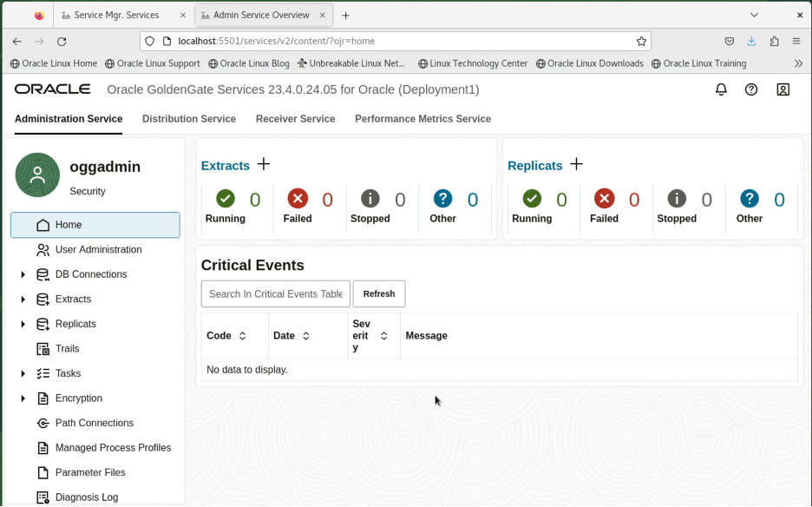The image size is (812, 507).
Task: Open Linux Technology Center bookmark
Action: pos(472,63)
